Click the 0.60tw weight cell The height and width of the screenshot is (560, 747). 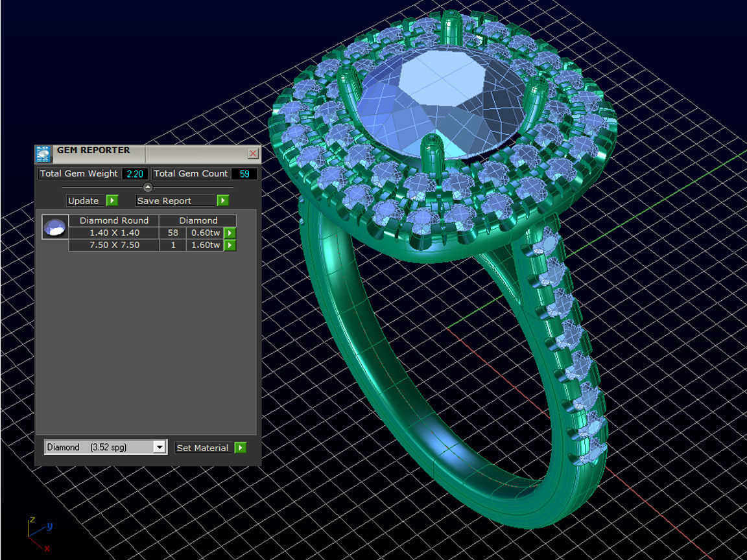206,233
